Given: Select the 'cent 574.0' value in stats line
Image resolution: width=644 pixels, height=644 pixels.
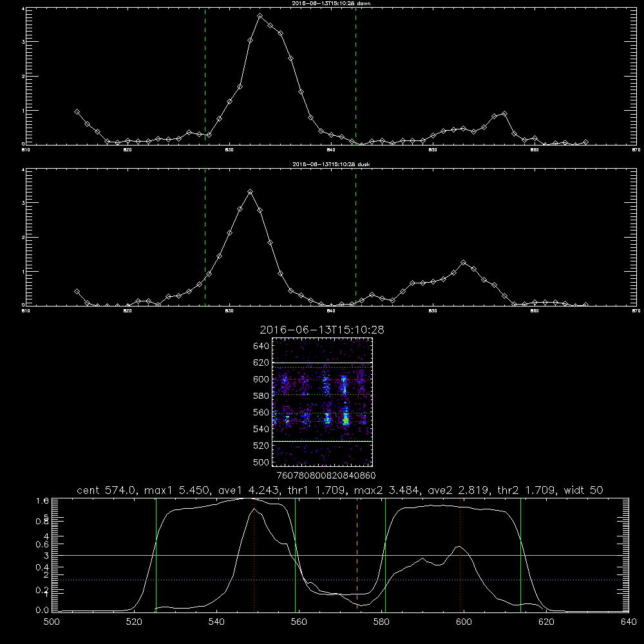Looking at the screenshot, I should (107, 490).
